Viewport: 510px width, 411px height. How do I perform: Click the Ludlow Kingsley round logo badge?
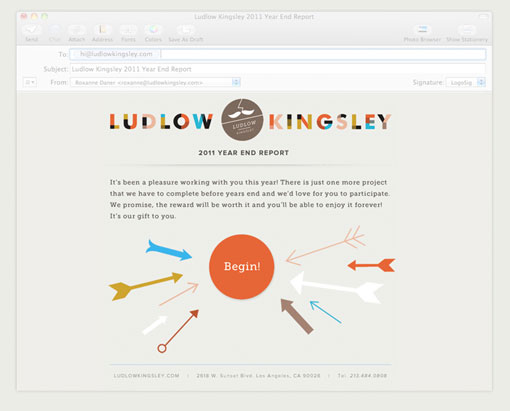click(x=243, y=120)
